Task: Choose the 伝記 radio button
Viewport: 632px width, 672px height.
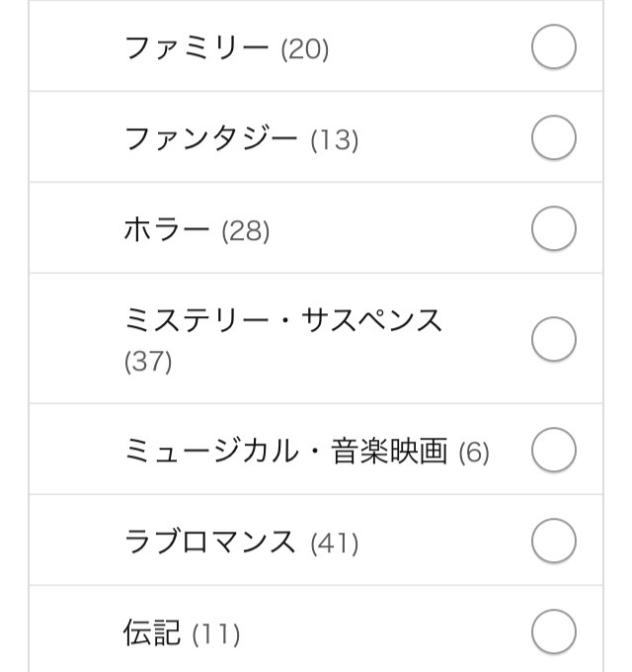Action: click(x=553, y=630)
